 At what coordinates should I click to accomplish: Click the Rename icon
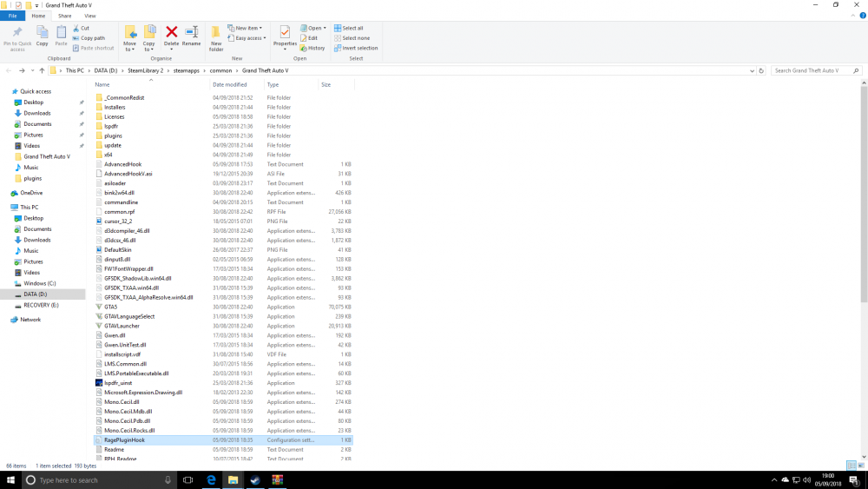(x=192, y=32)
